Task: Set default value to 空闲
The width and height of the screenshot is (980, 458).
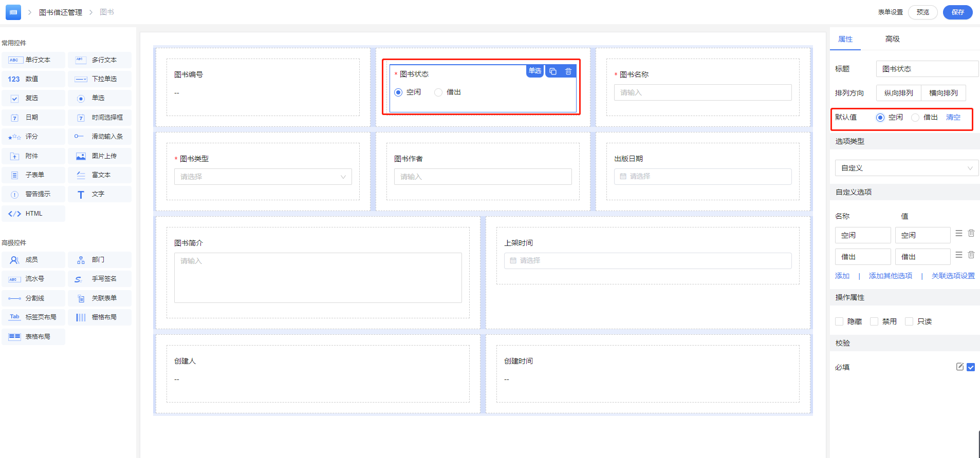Action: 880,118
